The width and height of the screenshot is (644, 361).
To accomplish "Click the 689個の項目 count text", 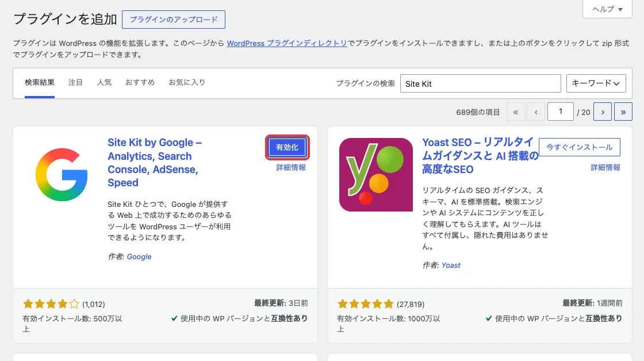I will [478, 112].
